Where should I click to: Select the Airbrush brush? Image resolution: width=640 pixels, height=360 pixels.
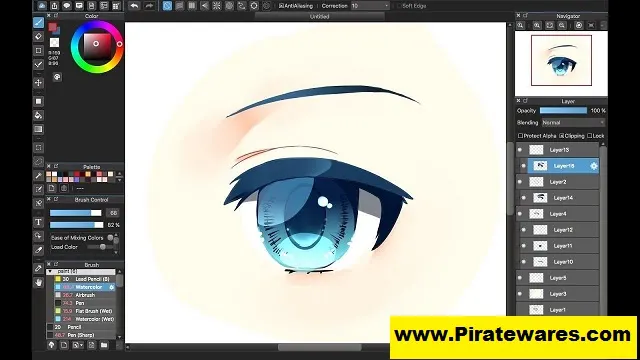click(x=85, y=295)
